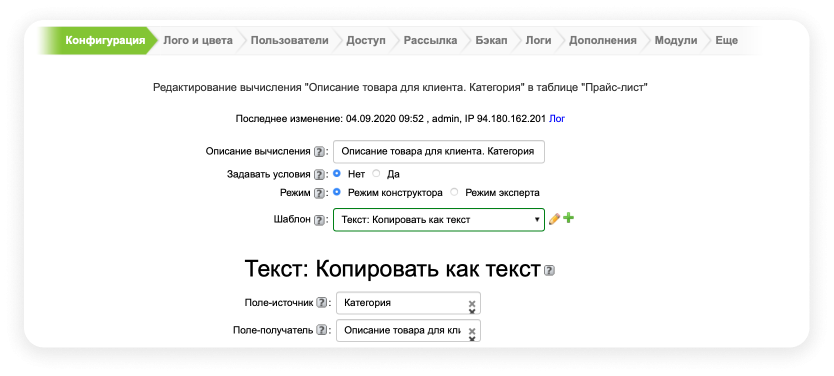Open the Шаблон dropdown list
Screen dimensions: 834x376
click(x=439, y=220)
